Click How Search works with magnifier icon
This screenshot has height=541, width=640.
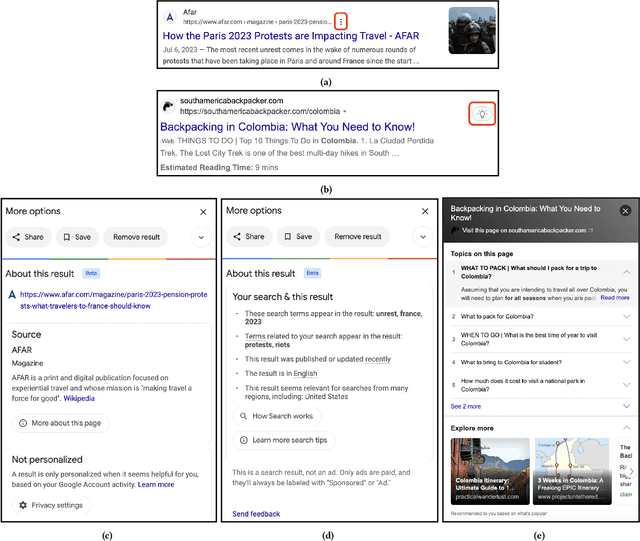(x=275, y=416)
